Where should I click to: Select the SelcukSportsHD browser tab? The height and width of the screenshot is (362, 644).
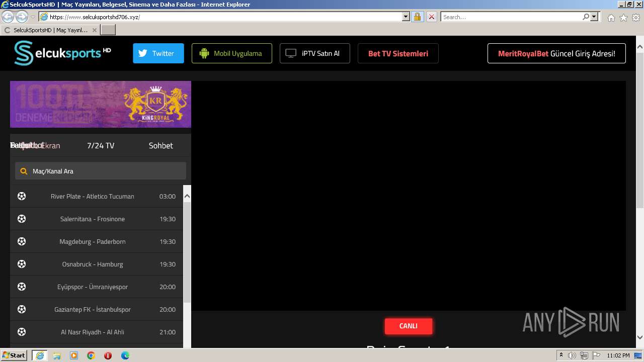[x=50, y=30]
